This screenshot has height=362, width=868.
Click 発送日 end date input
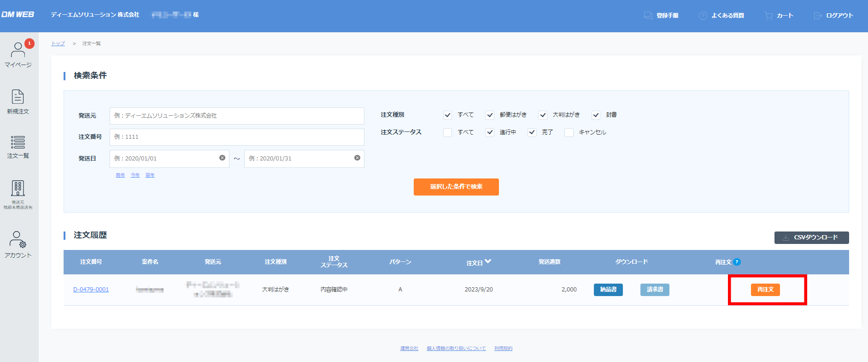point(304,159)
